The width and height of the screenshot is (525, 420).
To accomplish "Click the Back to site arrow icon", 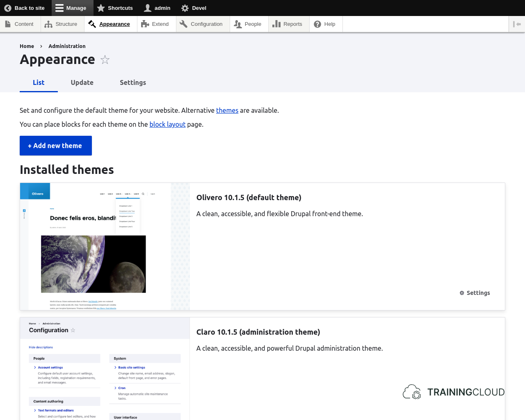I will click(8, 8).
